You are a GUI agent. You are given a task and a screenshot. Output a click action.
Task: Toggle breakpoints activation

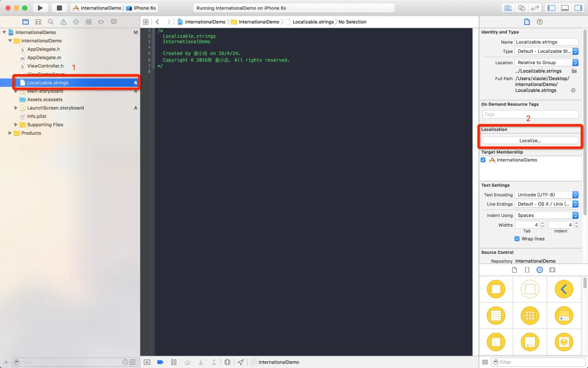[160, 362]
